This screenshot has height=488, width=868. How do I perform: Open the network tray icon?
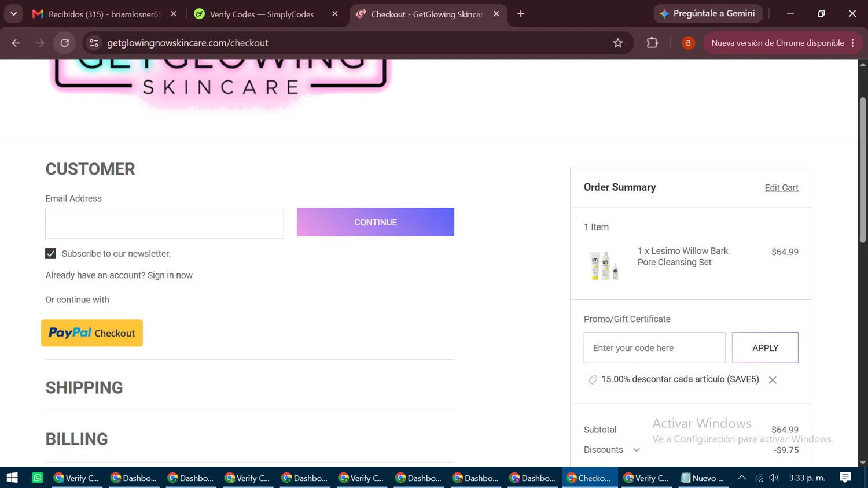point(759,478)
